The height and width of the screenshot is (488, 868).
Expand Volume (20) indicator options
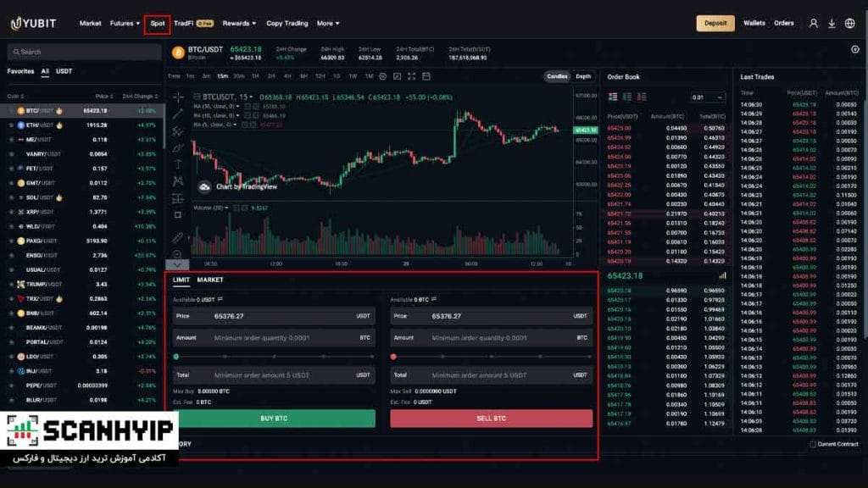pyautogui.click(x=226, y=208)
